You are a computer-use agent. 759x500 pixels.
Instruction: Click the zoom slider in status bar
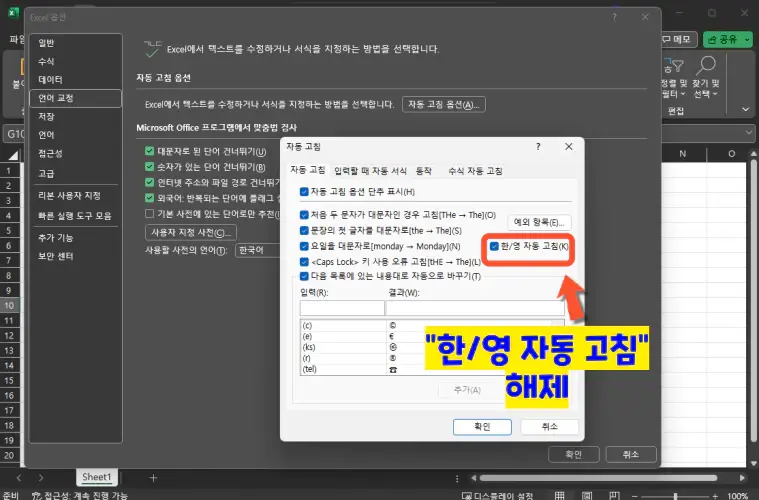(675, 497)
